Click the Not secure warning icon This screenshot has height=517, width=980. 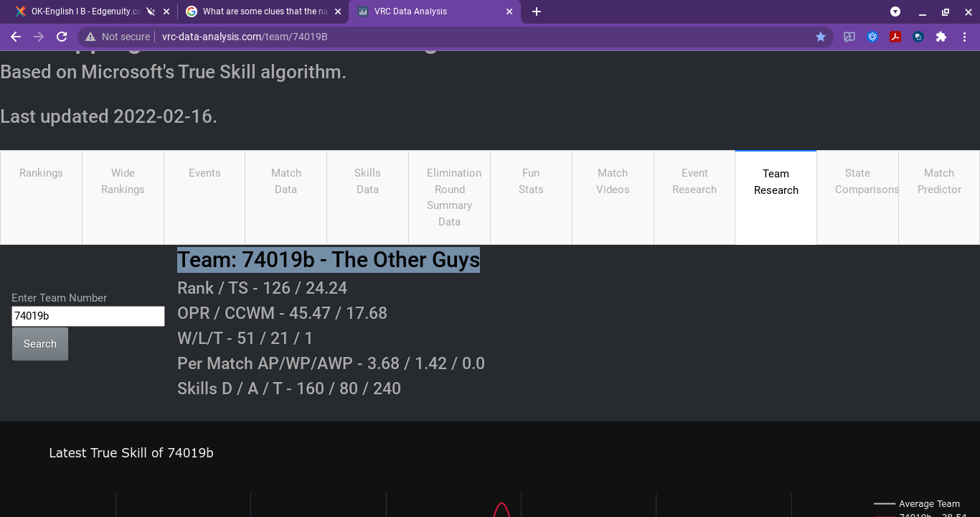89,37
